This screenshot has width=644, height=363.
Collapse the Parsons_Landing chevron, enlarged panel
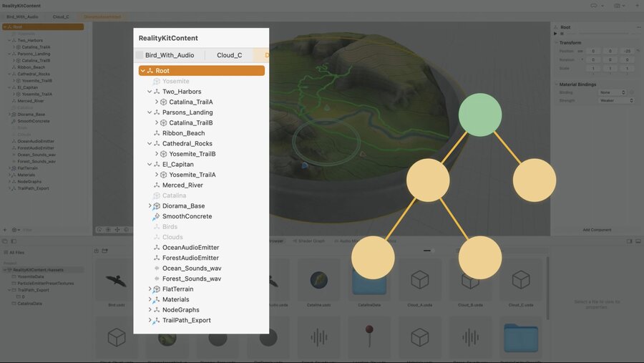(150, 112)
